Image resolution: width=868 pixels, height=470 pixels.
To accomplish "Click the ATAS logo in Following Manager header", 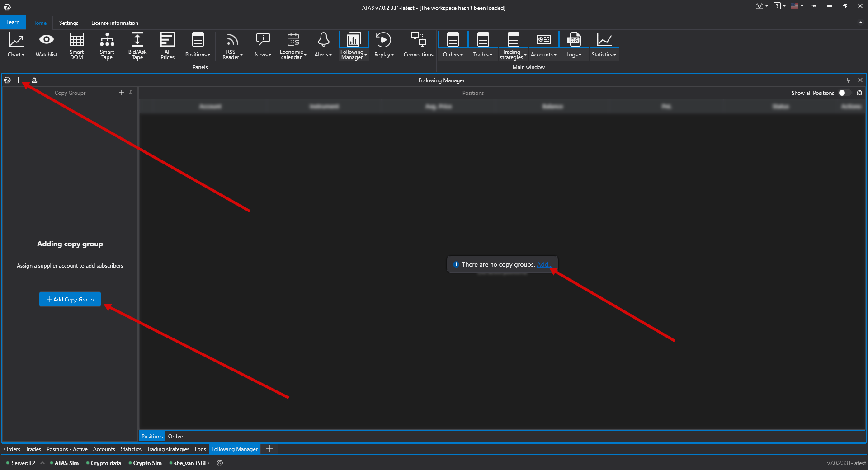I will (x=7, y=80).
